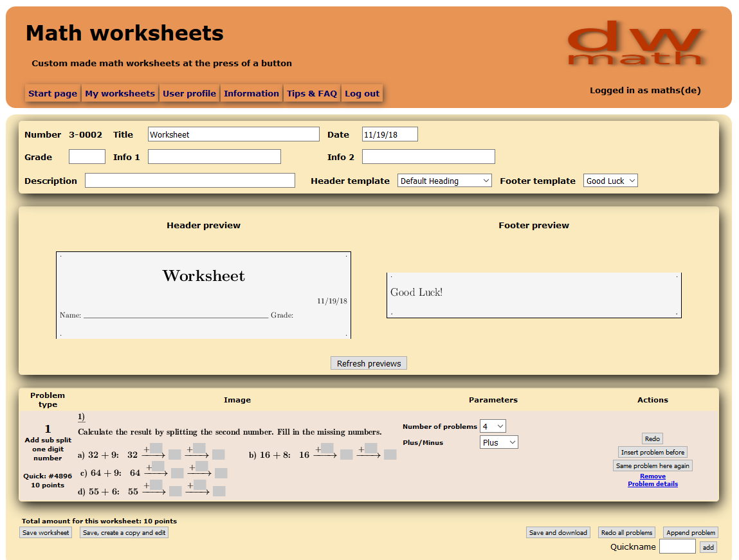Click the Redo button for problem 1
This screenshot has height=560, width=739.
tap(652, 438)
